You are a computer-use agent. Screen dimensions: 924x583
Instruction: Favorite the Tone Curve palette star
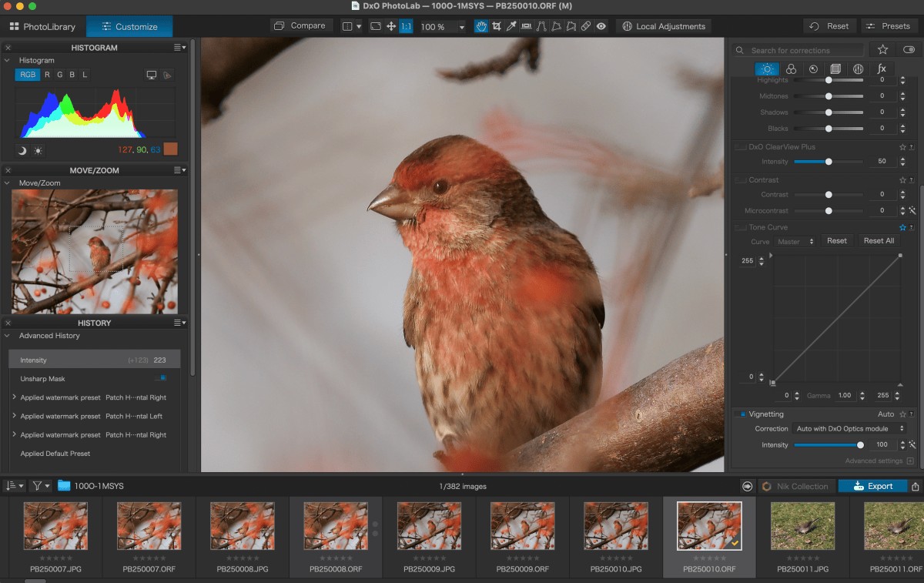coord(902,227)
